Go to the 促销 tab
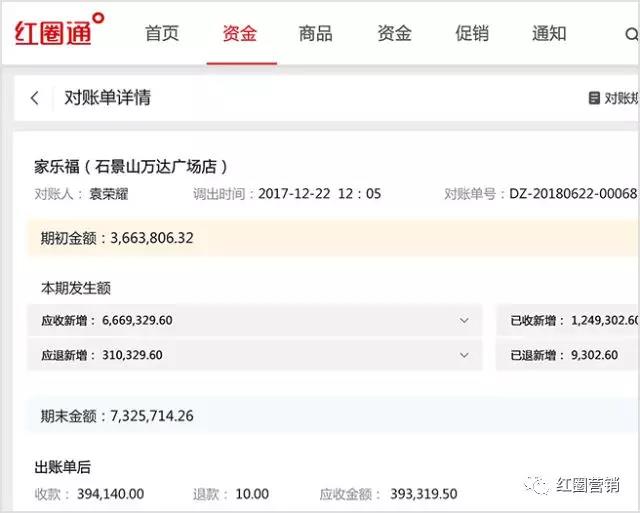 (472, 33)
